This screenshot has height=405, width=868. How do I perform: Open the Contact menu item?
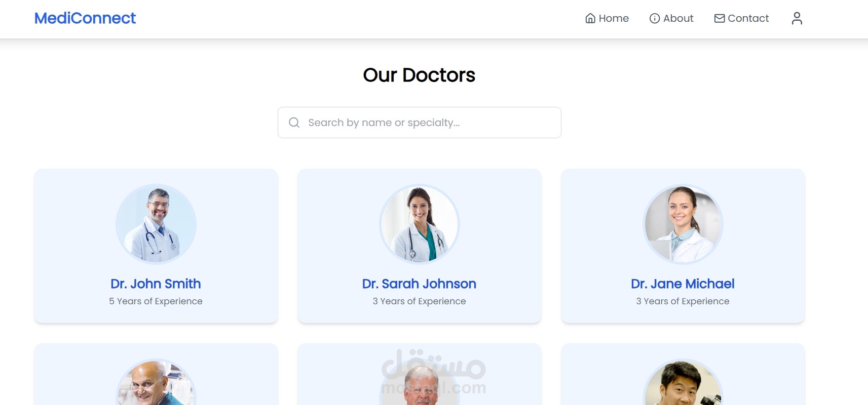(741, 18)
